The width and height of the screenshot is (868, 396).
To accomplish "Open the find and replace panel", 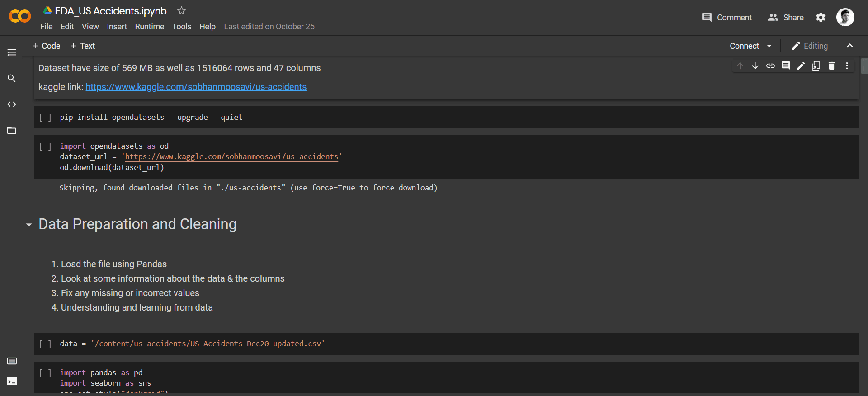I will coord(12,78).
